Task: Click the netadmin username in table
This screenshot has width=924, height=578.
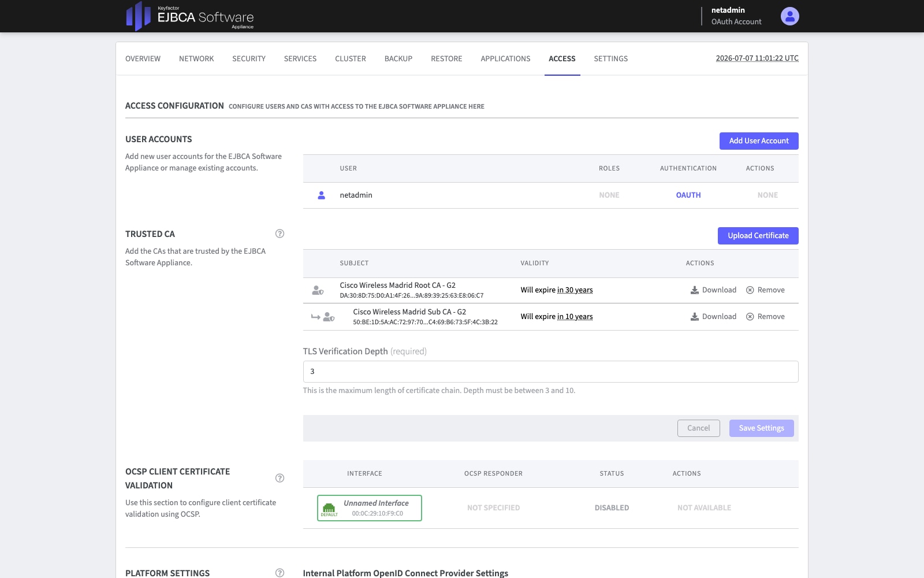Action: [x=356, y=195]
